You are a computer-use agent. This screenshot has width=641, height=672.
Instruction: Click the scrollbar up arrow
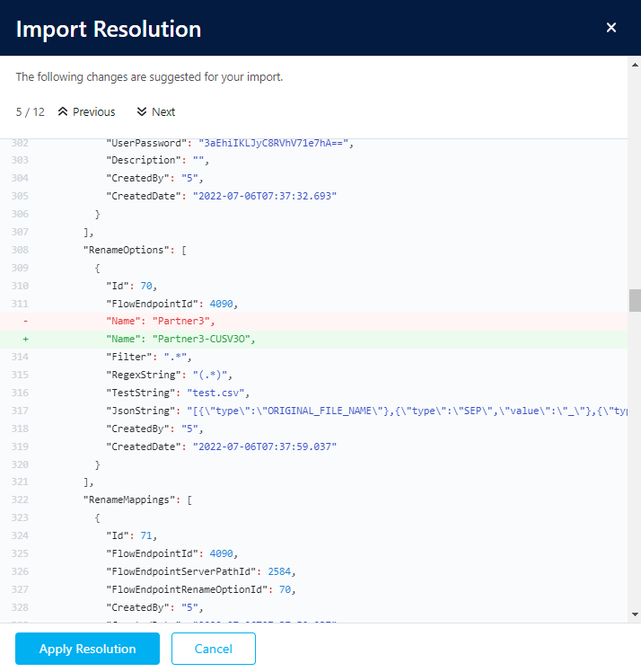click(635, 145)
